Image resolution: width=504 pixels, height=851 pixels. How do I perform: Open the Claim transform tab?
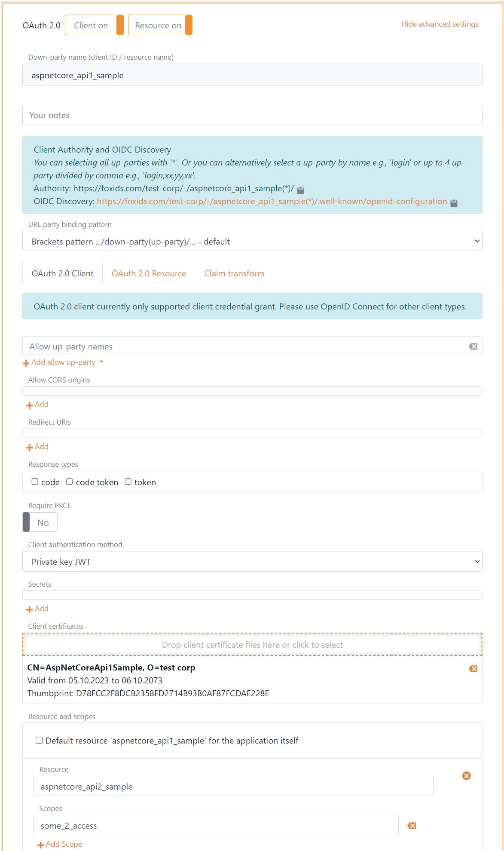click(x=234, y=274)
